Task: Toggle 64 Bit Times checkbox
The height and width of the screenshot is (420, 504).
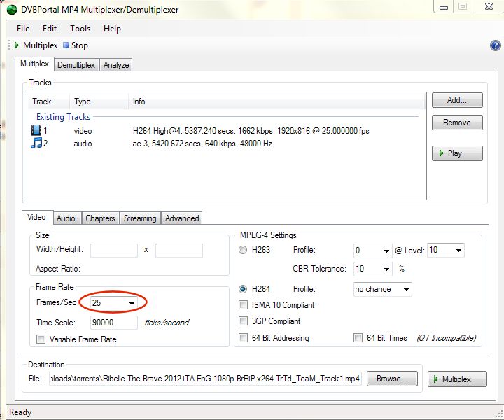Action: pos(358,337)
